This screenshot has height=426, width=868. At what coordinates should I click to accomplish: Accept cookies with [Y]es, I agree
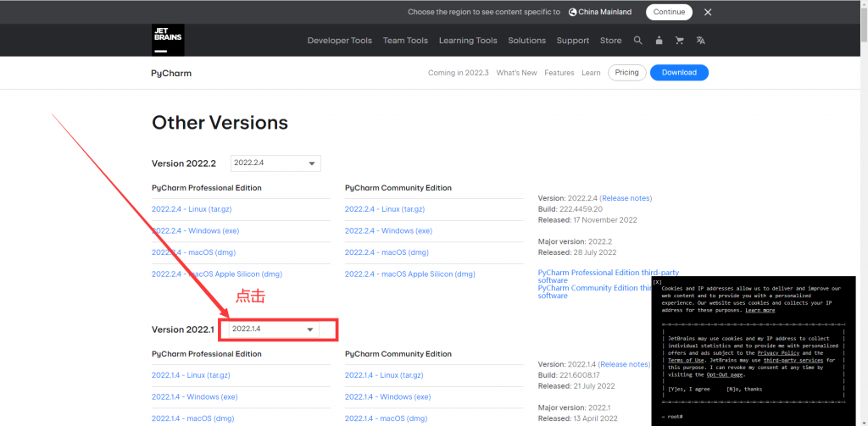tap(689, 389)
